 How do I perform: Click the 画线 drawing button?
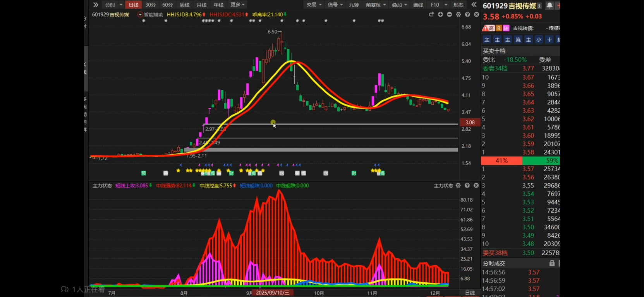(418, 5)
